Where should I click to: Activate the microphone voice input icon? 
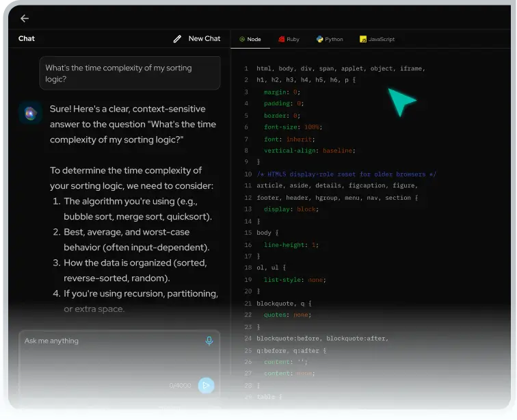click(x=209, y=341)
